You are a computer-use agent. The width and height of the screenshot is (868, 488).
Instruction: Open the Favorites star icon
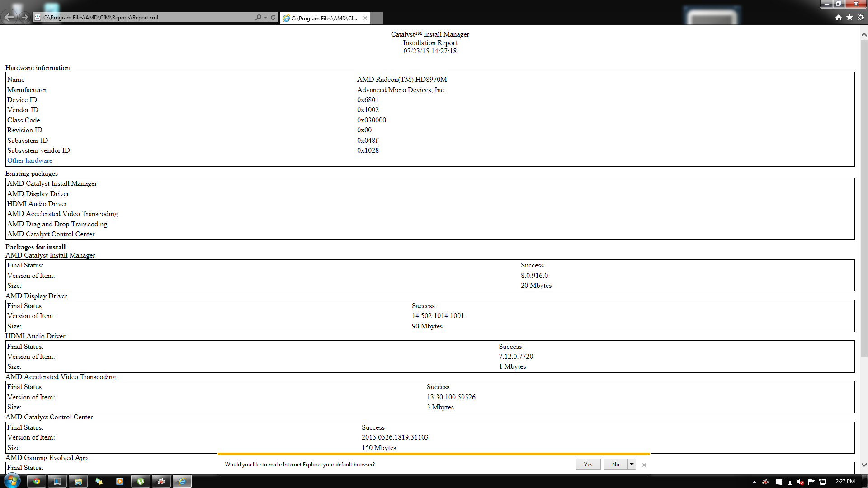pyautogui.click(x=849, y=17)
